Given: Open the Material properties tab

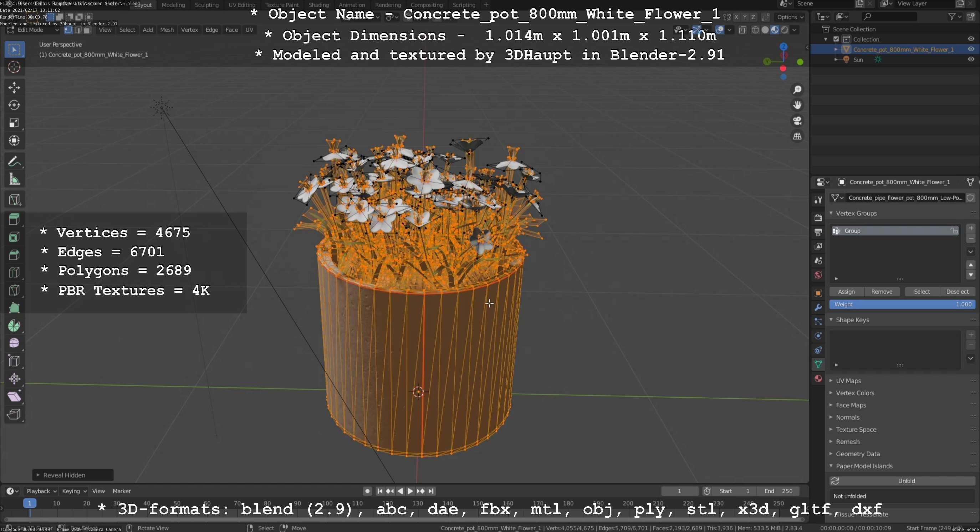Looking at the screenshot, I should [x=818, y=379].
